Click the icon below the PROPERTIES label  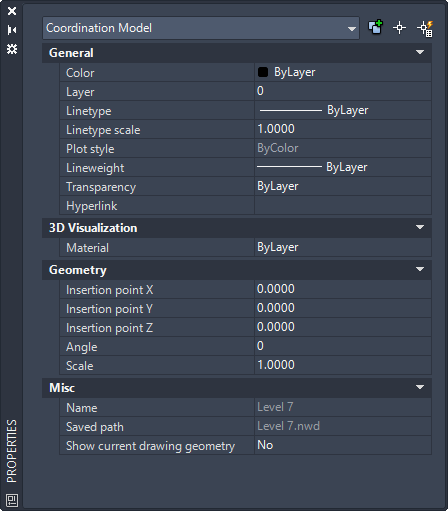point(12,500)
